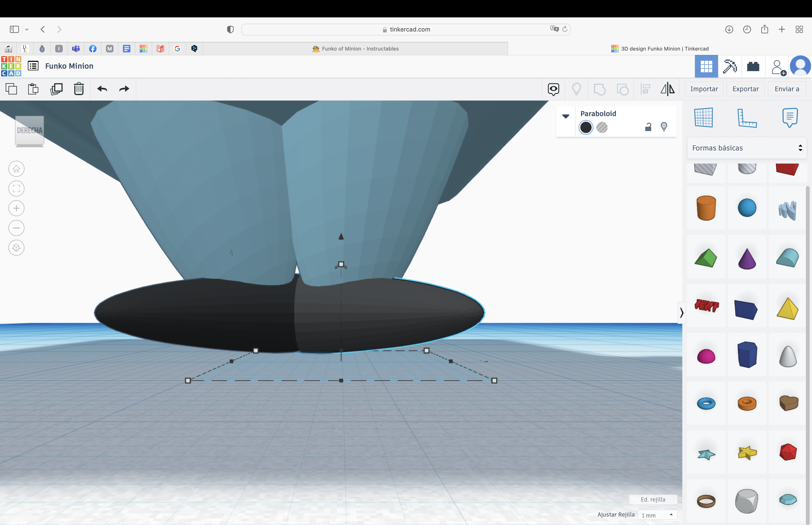Switch to 3D design grid view

pyautogui.click(x=706, y=66)
